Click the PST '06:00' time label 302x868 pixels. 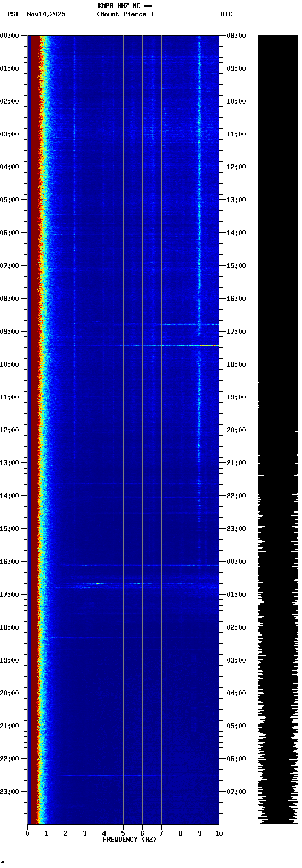pos(9,233)
